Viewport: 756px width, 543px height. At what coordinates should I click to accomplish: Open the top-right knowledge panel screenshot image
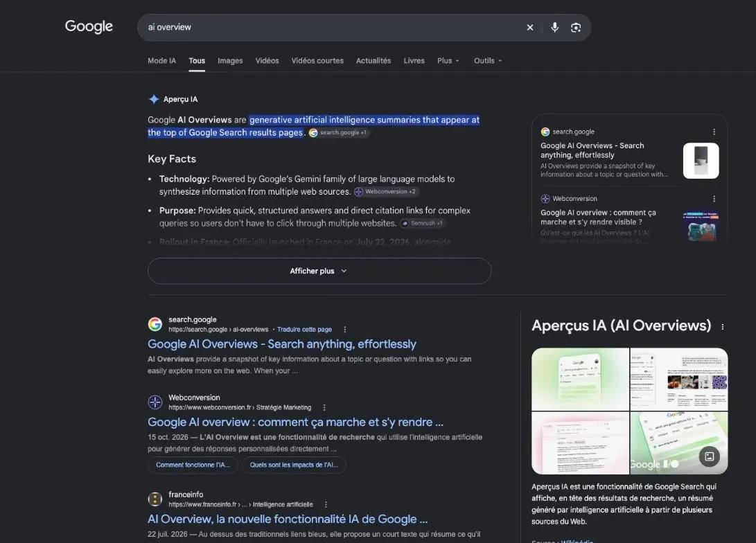coord(679,379)
